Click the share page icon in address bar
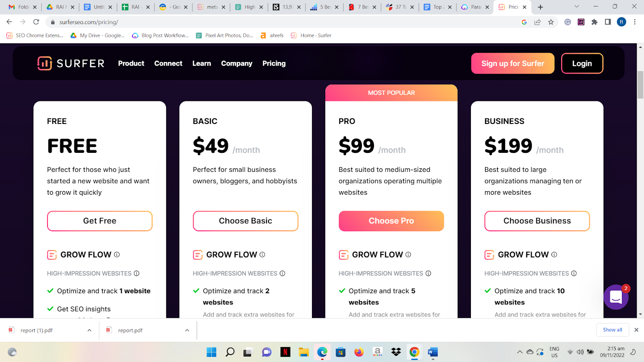This screenshot has width=644, height=362. point(537,22)
